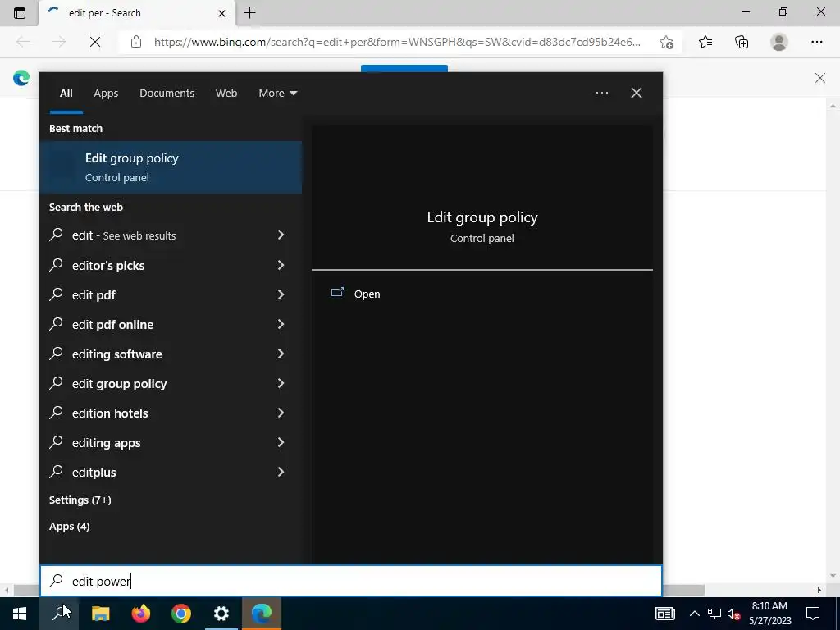This screenshot has width=840, height=630.
Task: Click the 'edit power' search input box
Action: coord(351,581)
